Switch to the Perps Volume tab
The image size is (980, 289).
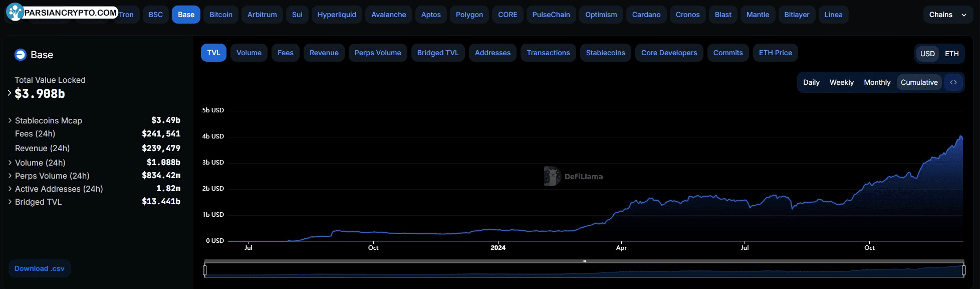tap(378, 53)
